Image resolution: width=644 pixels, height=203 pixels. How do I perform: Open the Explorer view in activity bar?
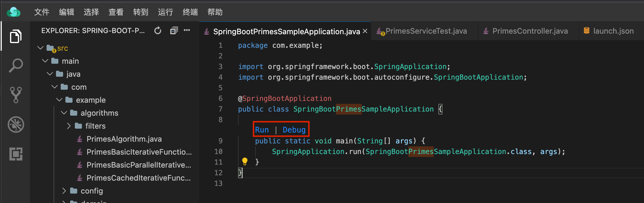point(16,36)
